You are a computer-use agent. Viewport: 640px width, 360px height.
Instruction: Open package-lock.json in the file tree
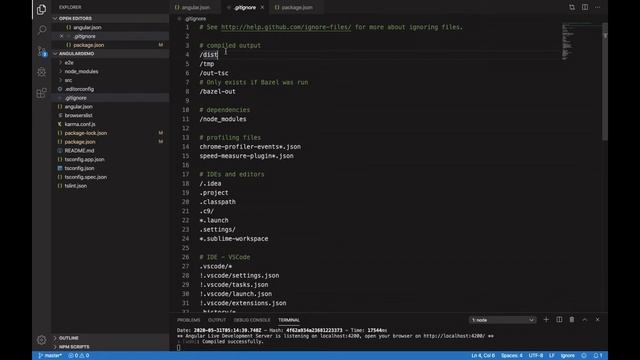point(86,133)
